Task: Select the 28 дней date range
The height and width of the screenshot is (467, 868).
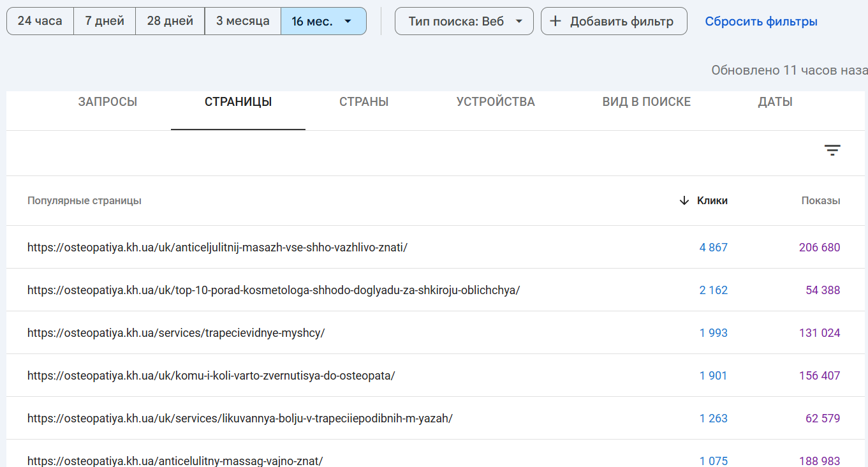Action: 170,21
